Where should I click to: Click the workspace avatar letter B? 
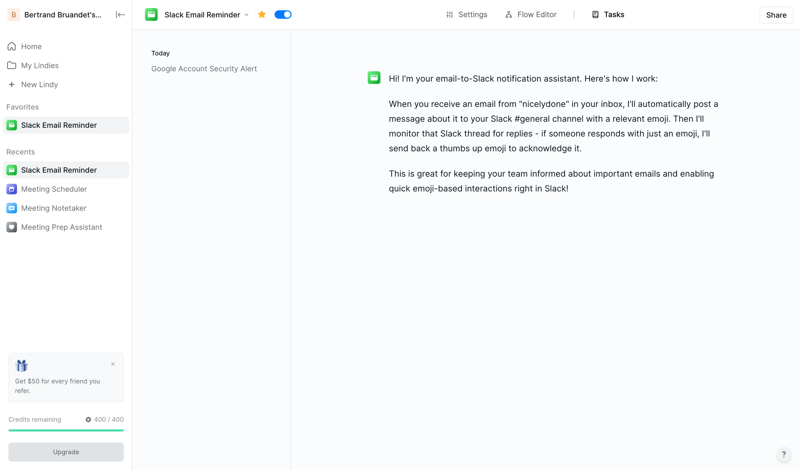[x=13, y=15]
